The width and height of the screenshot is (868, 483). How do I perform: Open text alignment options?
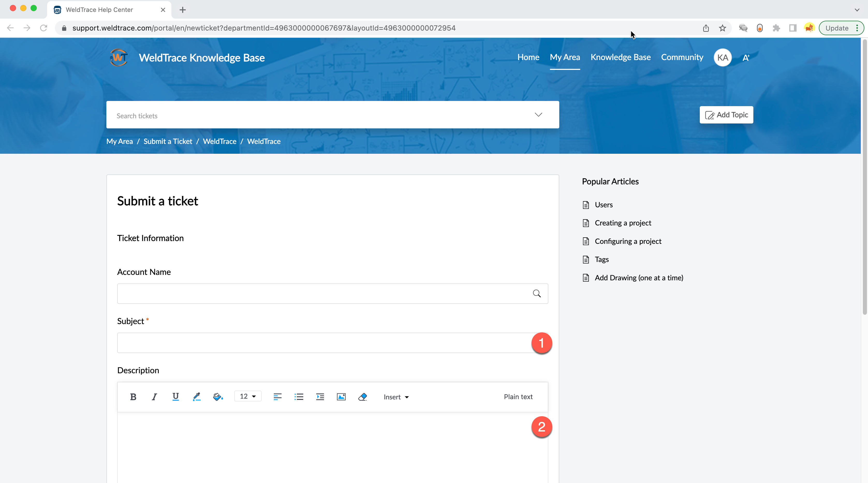tap(278, 397)
